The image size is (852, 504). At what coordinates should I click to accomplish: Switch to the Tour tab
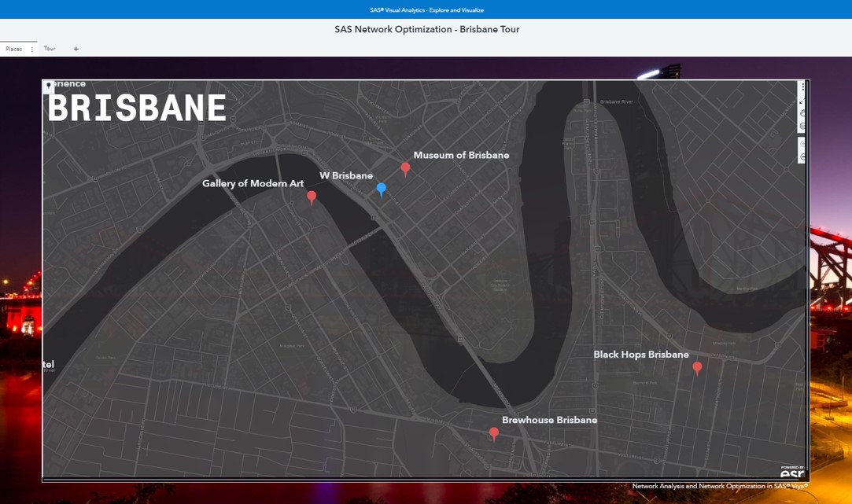50,48
